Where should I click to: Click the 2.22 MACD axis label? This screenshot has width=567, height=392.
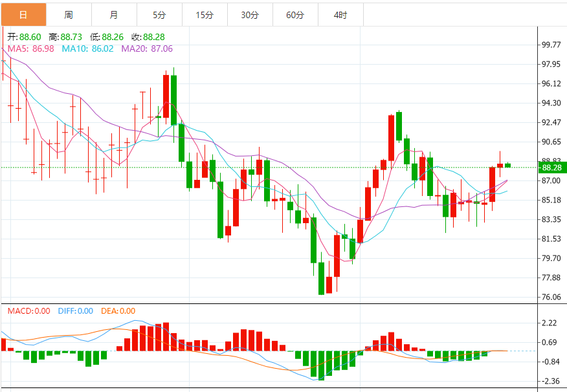click(x=550, y=323)
